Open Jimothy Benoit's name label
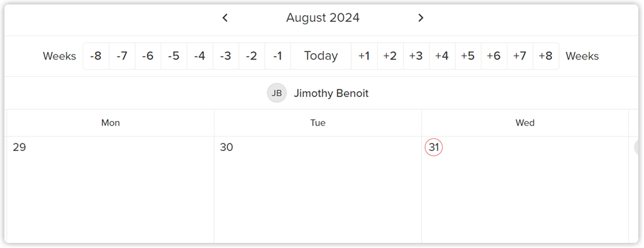644x248 pixels. pos(331,93)
